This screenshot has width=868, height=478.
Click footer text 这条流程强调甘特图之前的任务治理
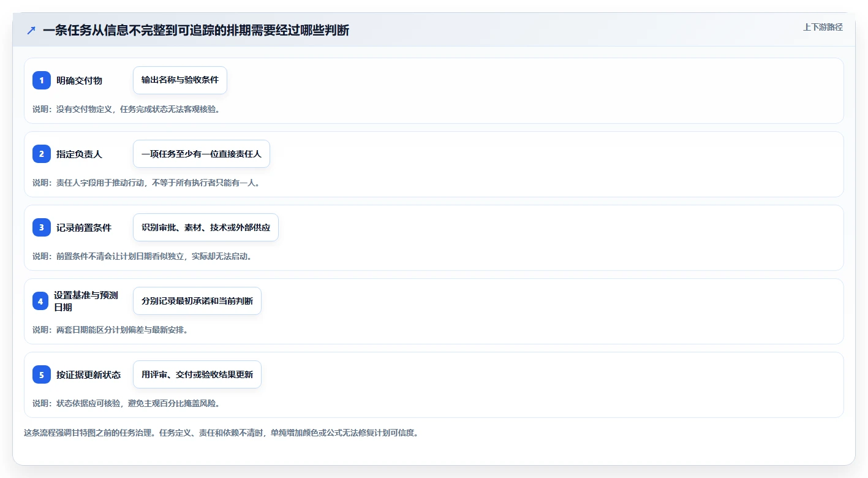pyautogui.click(x=221, y=433)
